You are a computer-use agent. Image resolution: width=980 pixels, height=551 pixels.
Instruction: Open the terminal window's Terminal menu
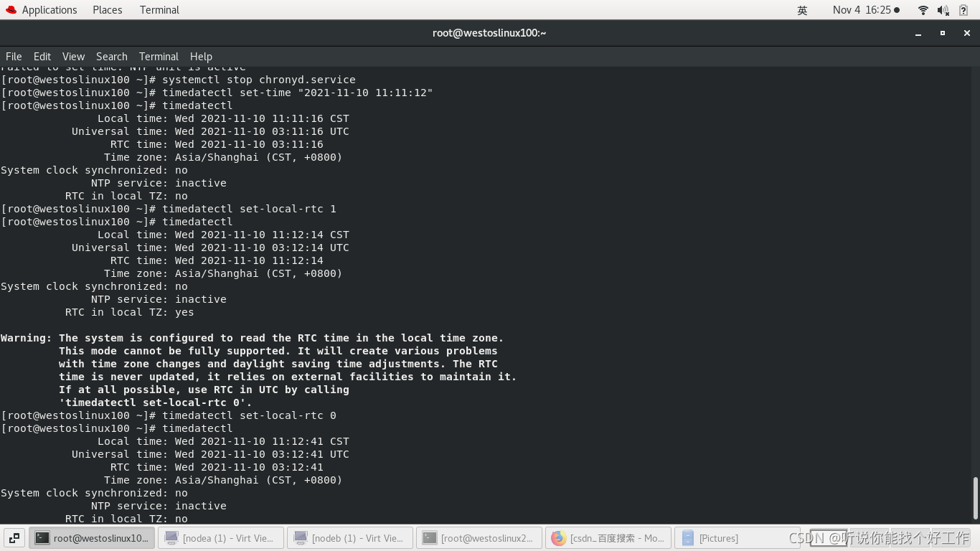(159, 57)
